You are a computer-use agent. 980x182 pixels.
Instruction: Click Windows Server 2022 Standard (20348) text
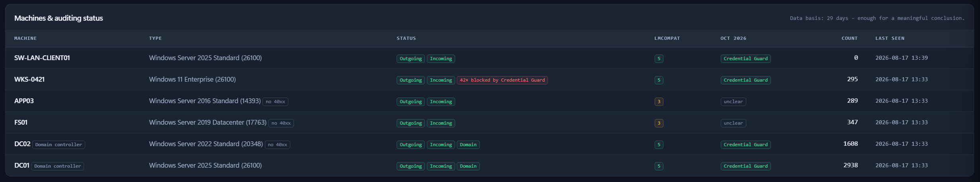point(206,144)
